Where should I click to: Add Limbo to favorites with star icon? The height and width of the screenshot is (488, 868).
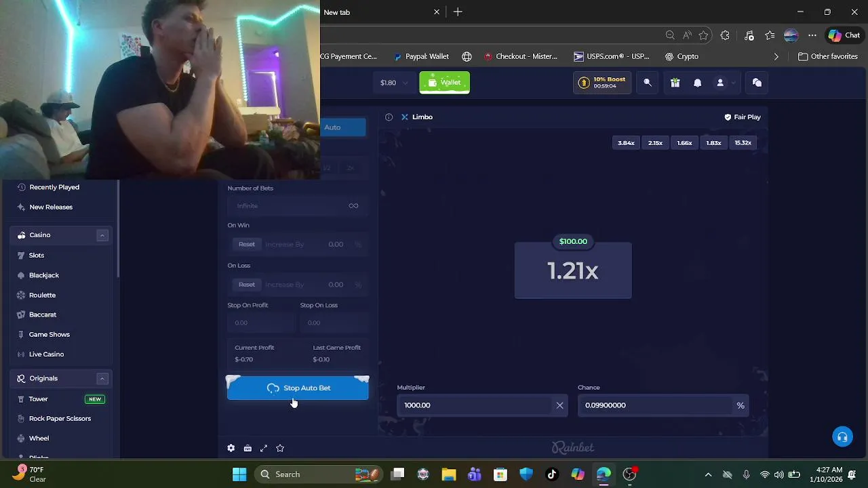pos(280,448)
